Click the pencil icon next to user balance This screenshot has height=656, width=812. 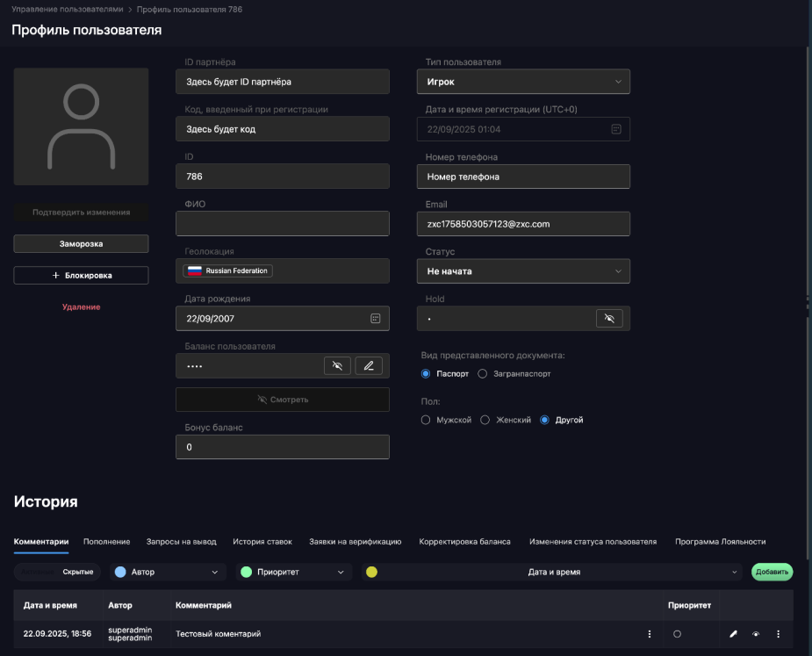(370, 365)
